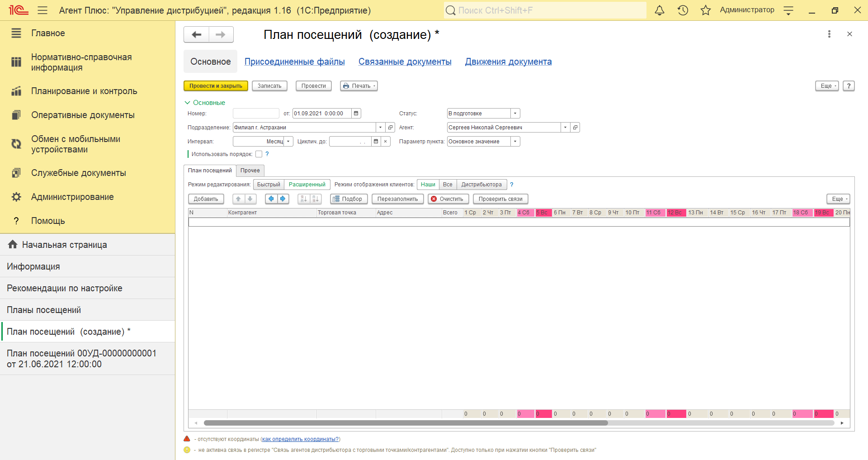Open Помощь section in sidebar
The image size is (868, 460).
(87, 221)
